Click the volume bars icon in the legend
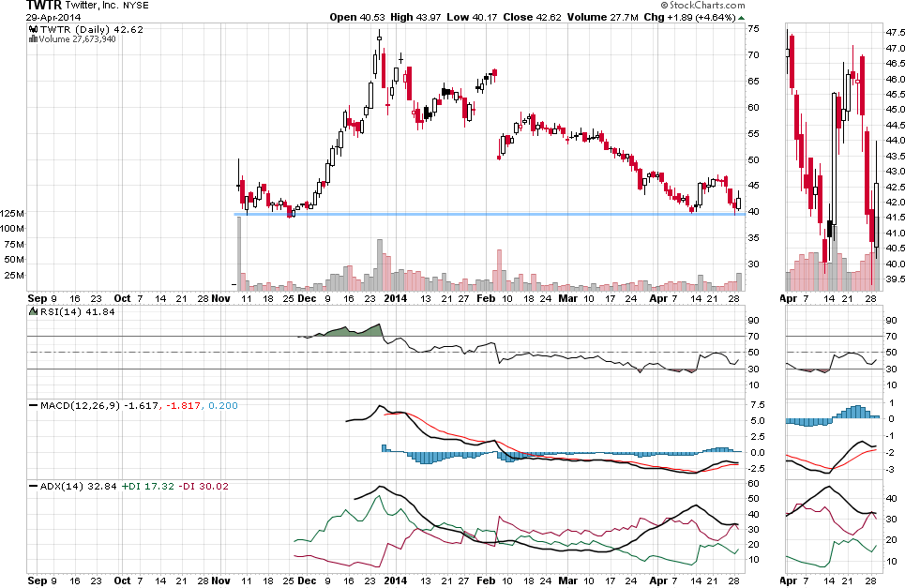 coord(34,39)
